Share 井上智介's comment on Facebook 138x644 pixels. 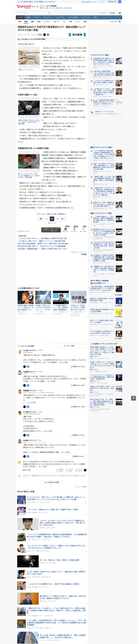(x=28, y=367)
